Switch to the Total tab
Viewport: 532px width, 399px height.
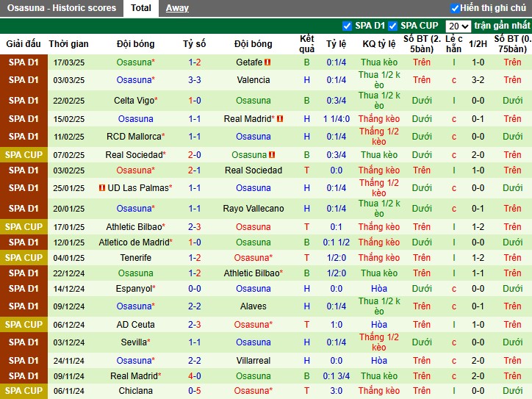[x=141, y=8]
